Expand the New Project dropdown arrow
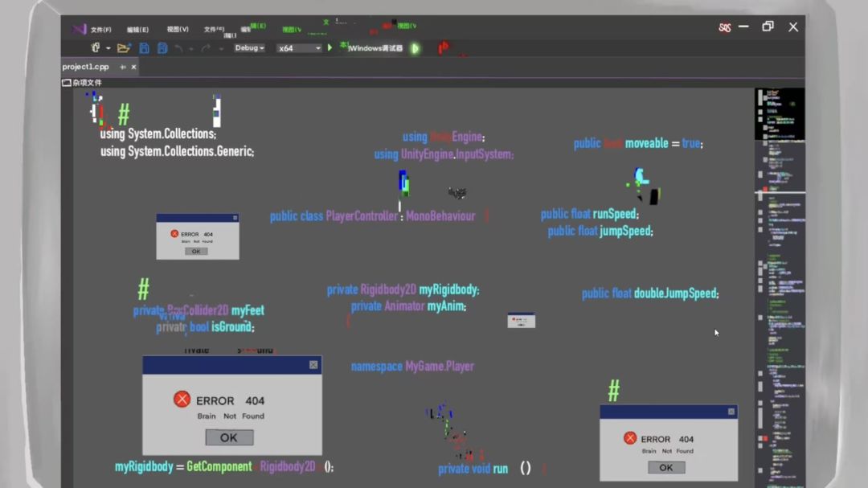 pyautogui.click(x=108, y=49)
